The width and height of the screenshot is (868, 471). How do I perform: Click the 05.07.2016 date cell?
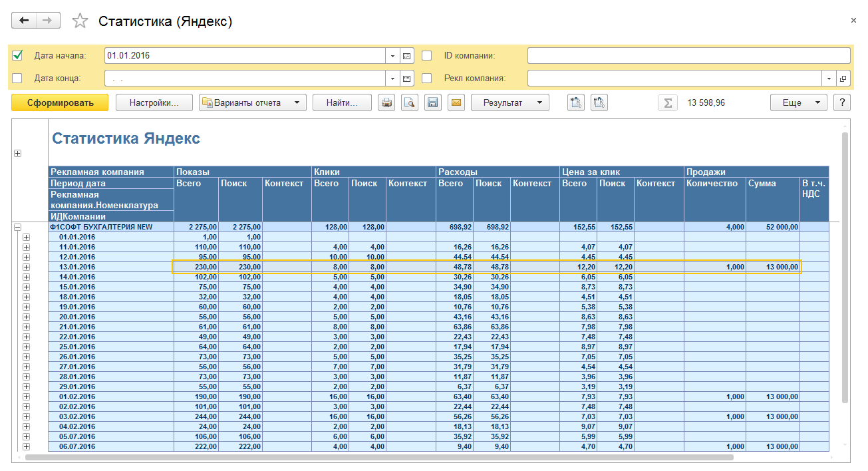coord(111,436)
